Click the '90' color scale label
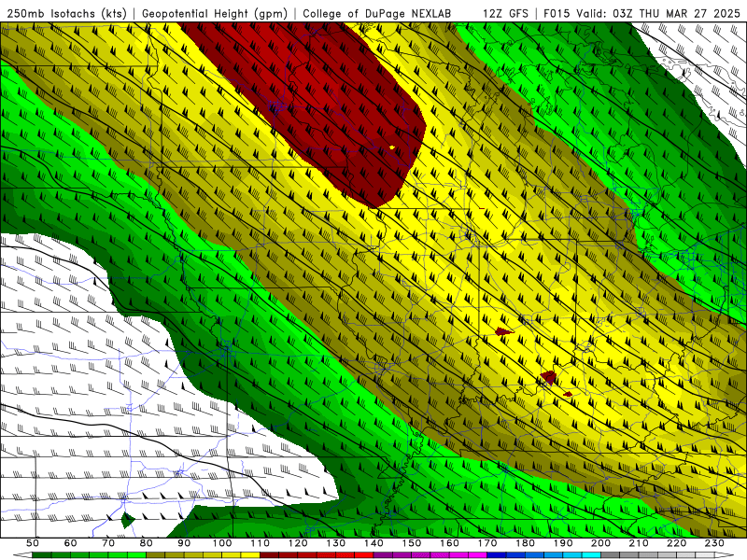 (184, 543)
